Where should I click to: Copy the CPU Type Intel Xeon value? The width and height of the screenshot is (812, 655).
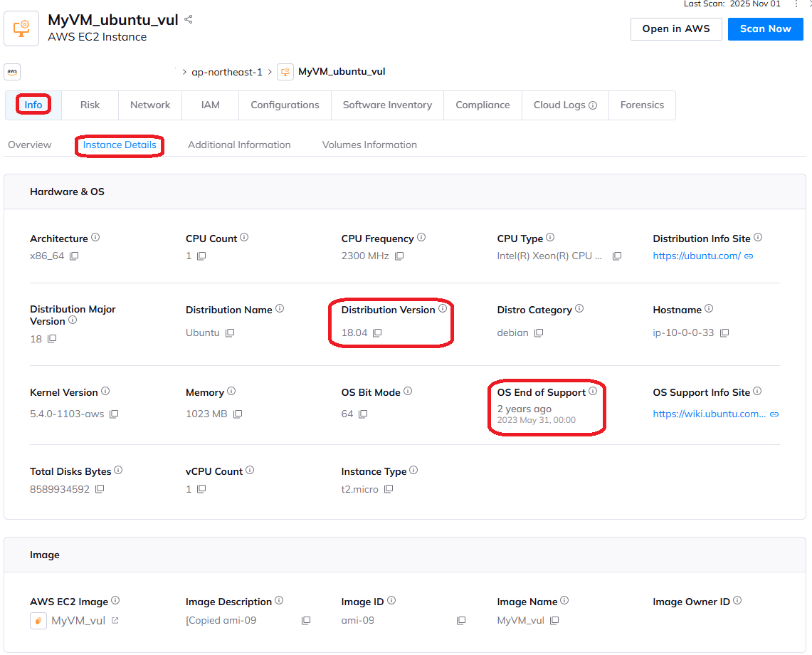(617, 256)
